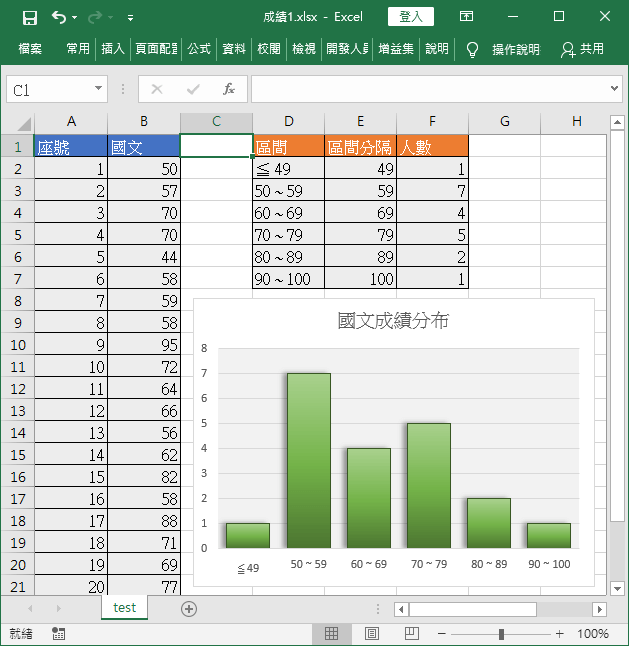
Task: Click the 共用 share button
Action: click(582, 49)
